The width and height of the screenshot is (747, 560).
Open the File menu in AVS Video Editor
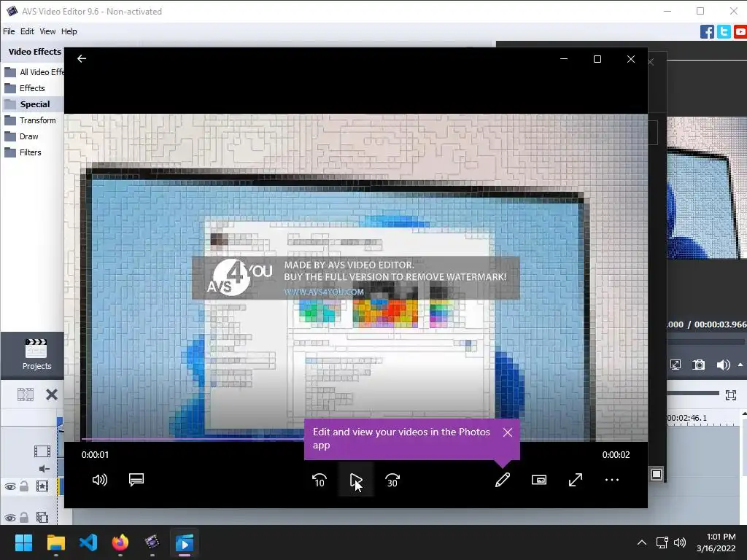9,31
